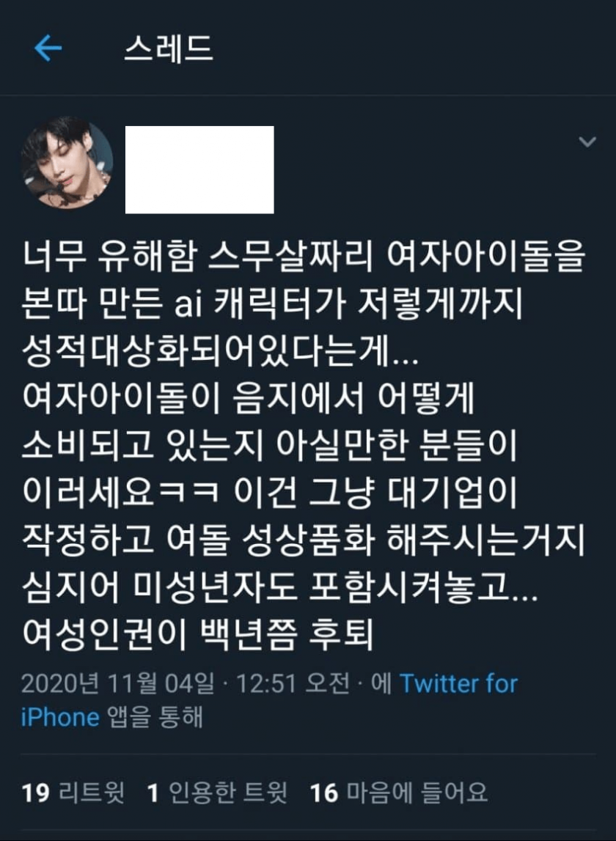Select final tweet line 여성인권이 백년쯤 후퇴
The width and height of the screenshot is (616, 841).
click(197, 633)
